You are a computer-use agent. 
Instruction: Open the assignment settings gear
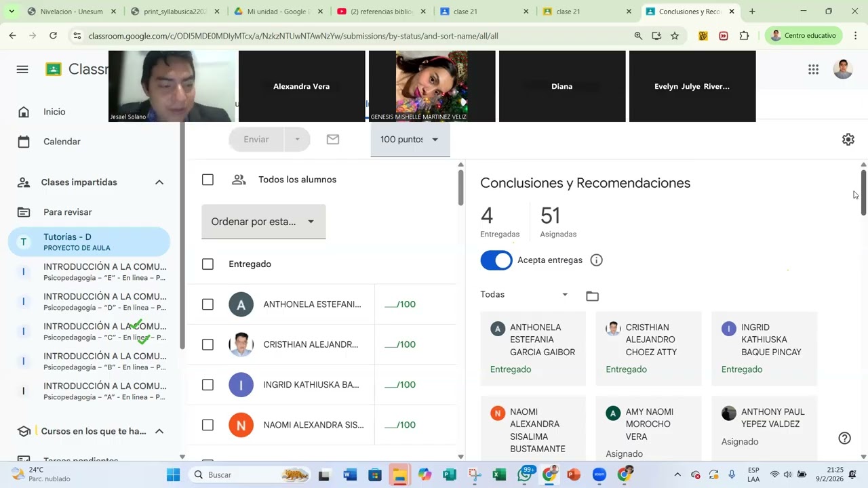point(848,140)
